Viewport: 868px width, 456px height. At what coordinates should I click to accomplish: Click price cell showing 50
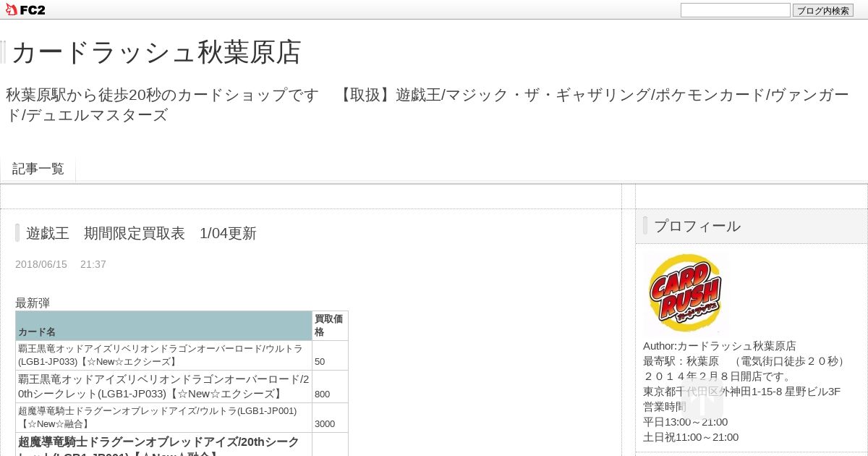coord(330,355)
